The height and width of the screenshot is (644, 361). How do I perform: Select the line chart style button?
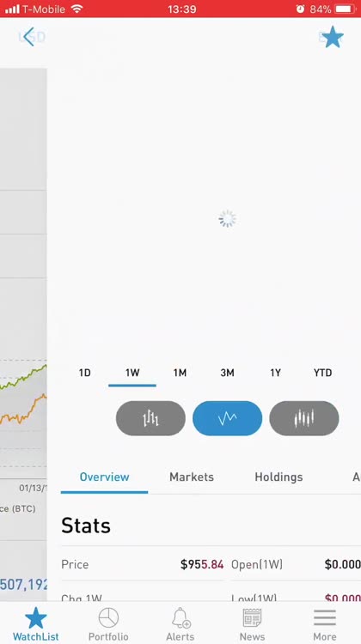pyautogui.click(x=228, y=418)
